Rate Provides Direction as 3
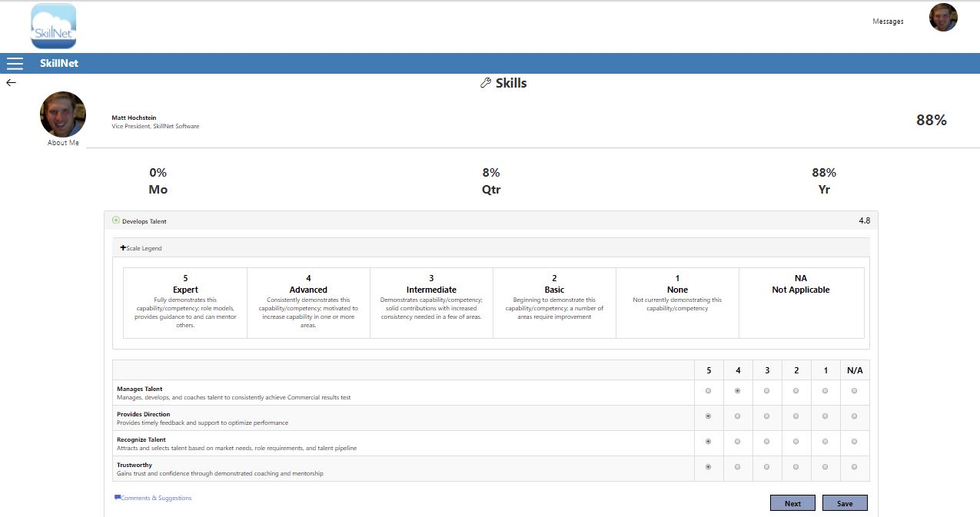 coord(766,416)
